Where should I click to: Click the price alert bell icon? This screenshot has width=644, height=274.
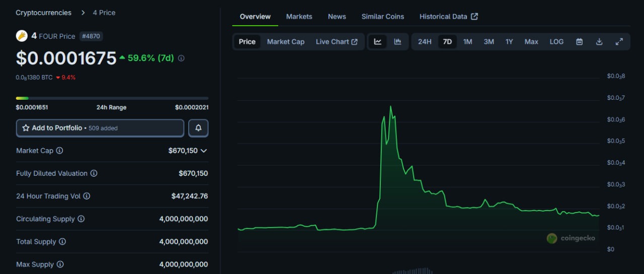[x=198, y=128]
